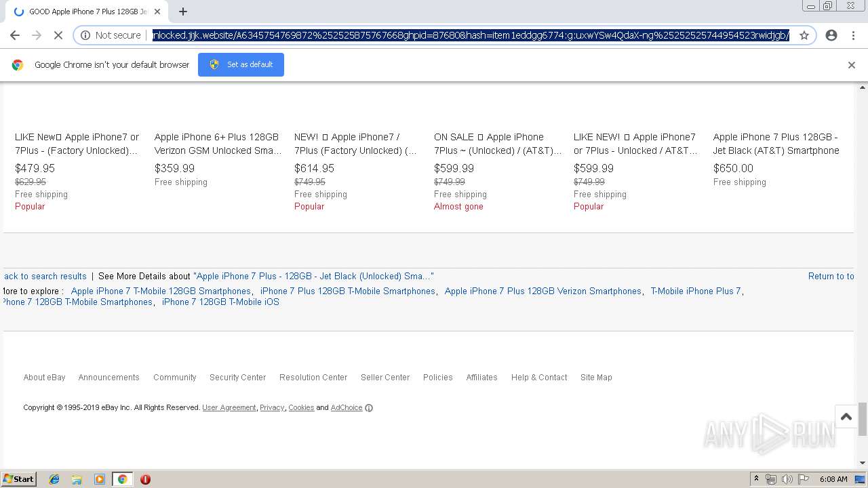Explore Apple iPhone 7 T-Mobile 128GB Smartphones
Screen dimensions: 868x488
point(161,291)
